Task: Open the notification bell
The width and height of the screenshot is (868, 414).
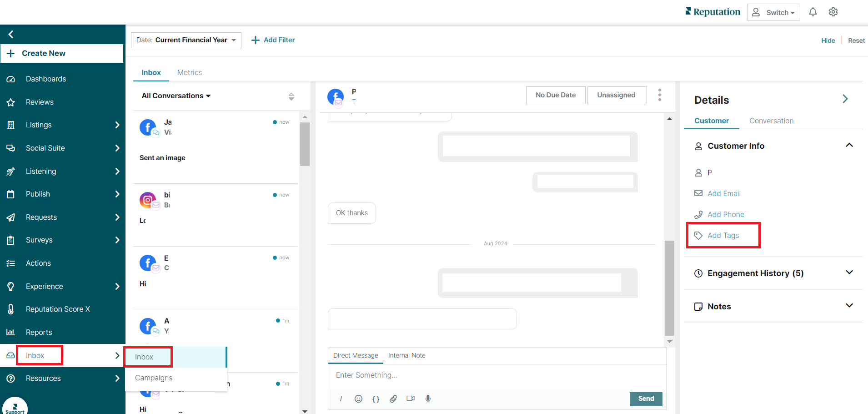Action: point(813,12)
